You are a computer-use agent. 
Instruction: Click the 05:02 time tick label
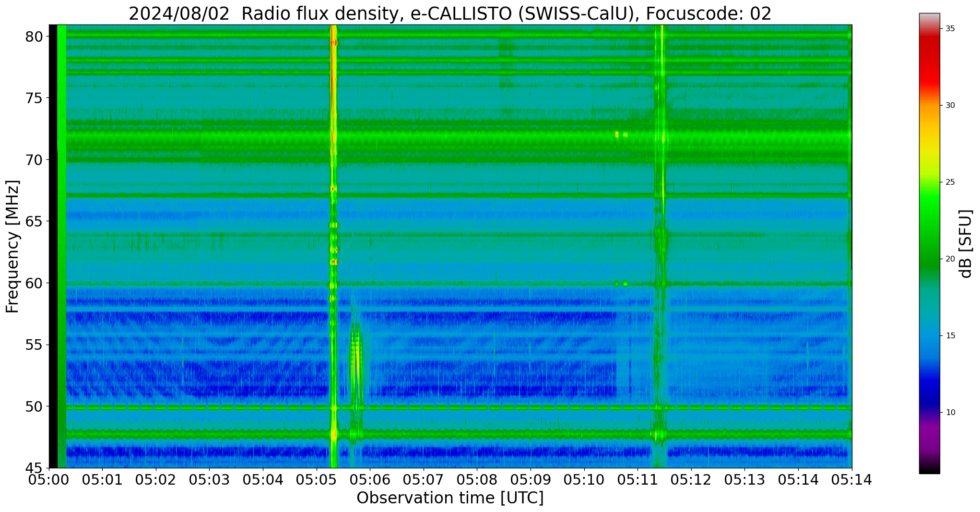[x=156, y=479]
